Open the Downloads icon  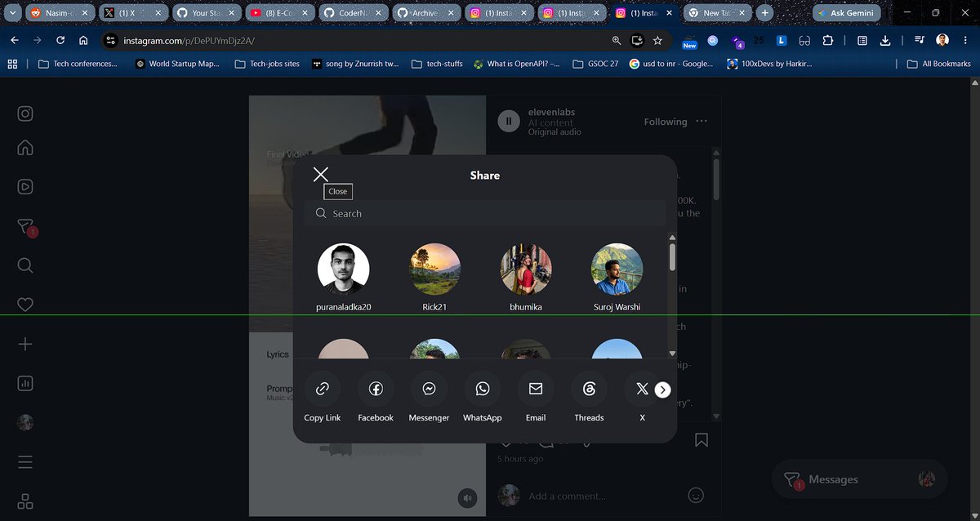pyautogui.click(x=886, y=40)
